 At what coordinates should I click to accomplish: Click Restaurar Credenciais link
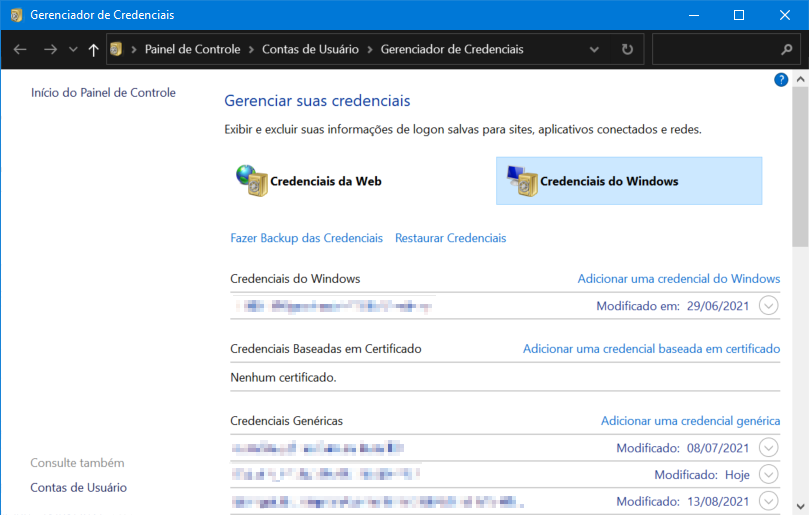(x=450, y=238)
